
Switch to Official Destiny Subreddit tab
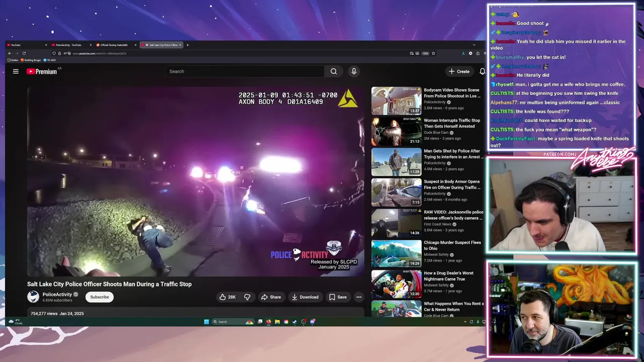(117, 45)
